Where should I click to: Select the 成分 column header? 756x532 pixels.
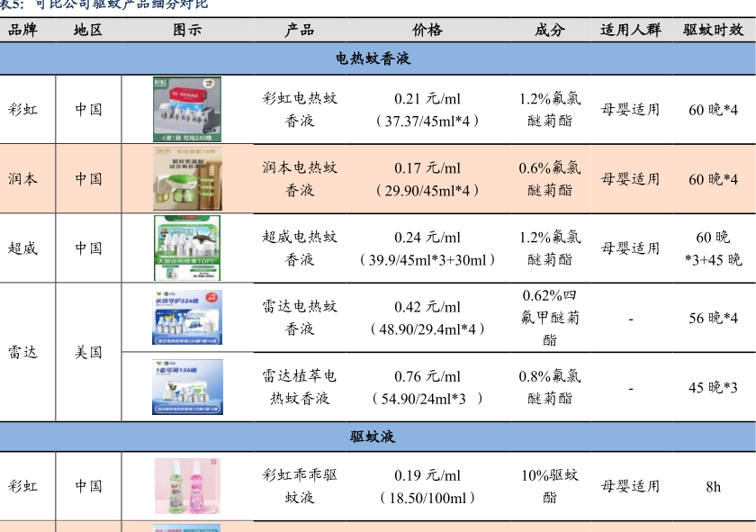[x=550, y=30]
